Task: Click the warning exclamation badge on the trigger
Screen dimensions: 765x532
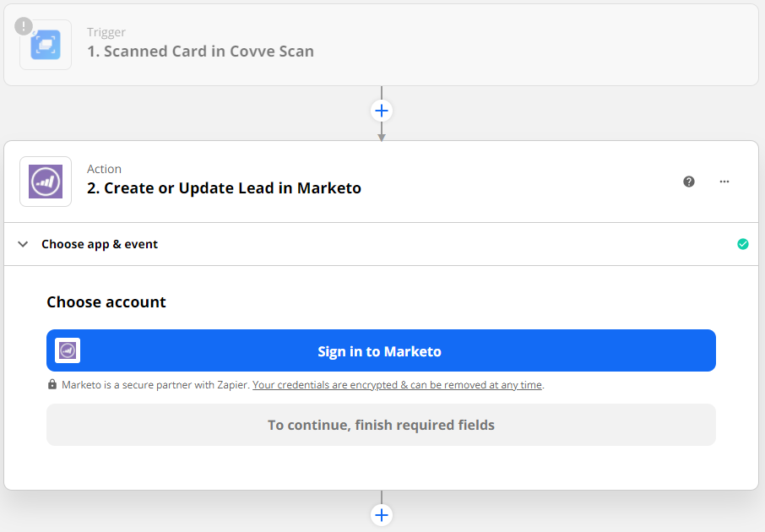Action: (24, 25)
